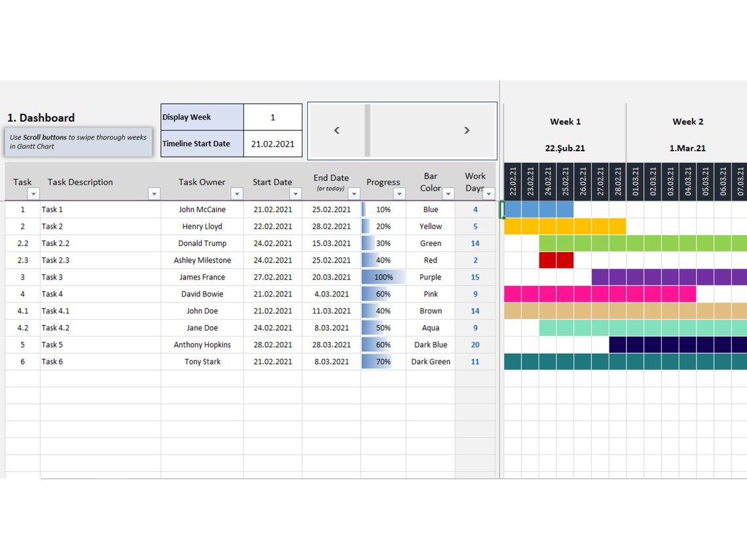Open the Task Description filter dropdown
747x560 pixels.
tap(154, 194)
